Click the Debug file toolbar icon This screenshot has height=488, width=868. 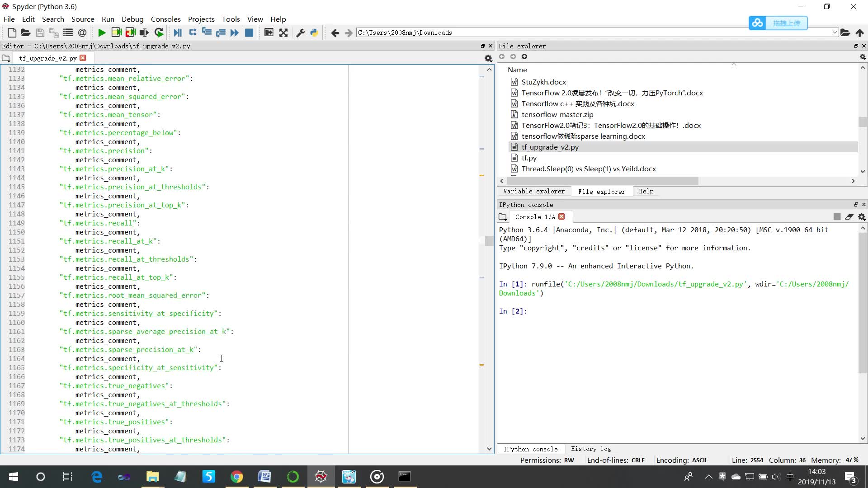click(x=178, y=33)
